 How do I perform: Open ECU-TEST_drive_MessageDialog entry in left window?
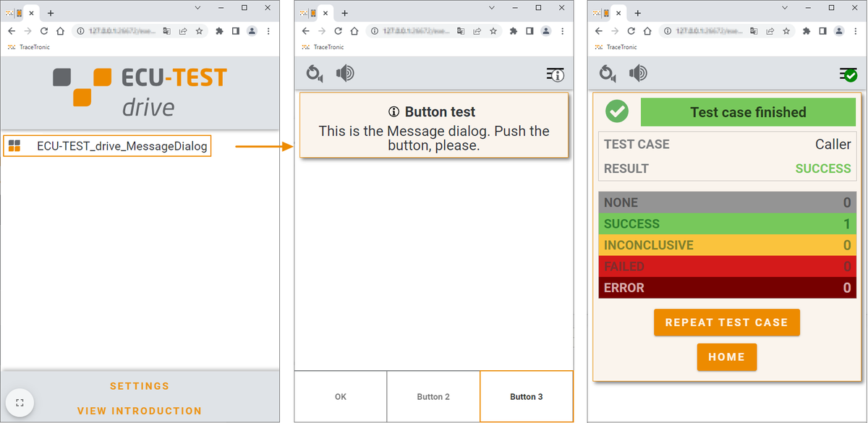tap(107, 146)
